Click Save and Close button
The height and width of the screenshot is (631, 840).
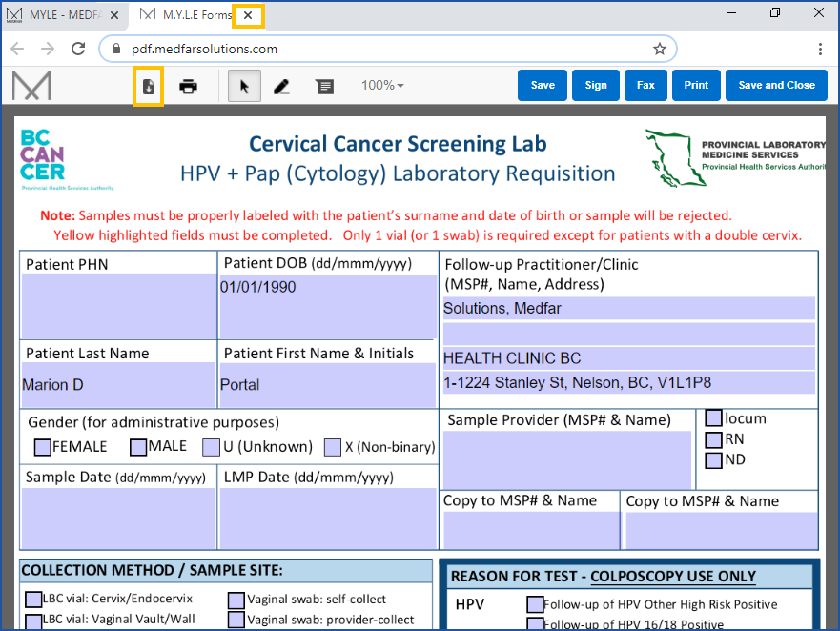(776, 85)
